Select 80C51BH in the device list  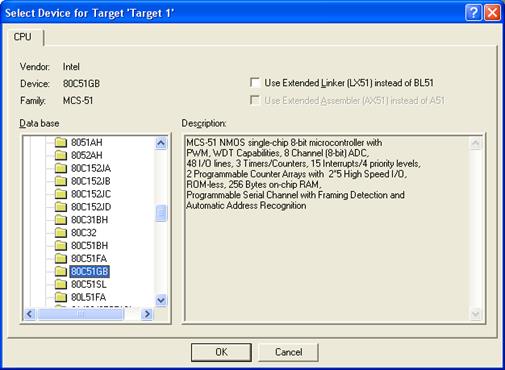pyautogui.click(x=89, y=246)
